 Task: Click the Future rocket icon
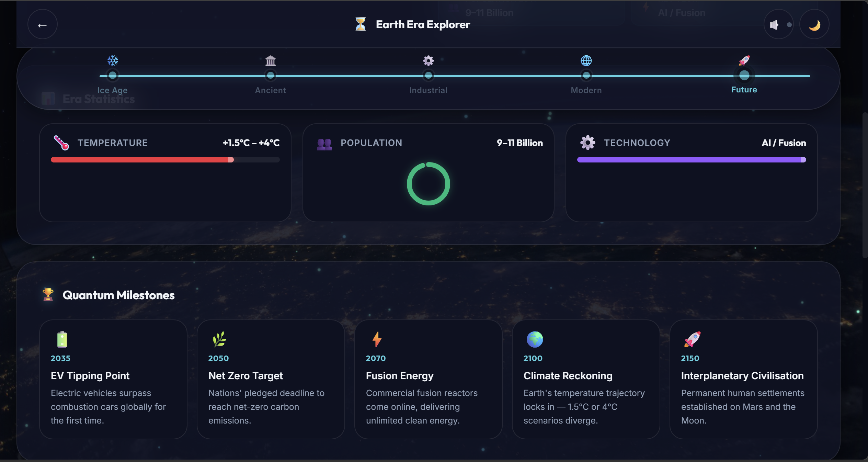[x=744, y=61]
